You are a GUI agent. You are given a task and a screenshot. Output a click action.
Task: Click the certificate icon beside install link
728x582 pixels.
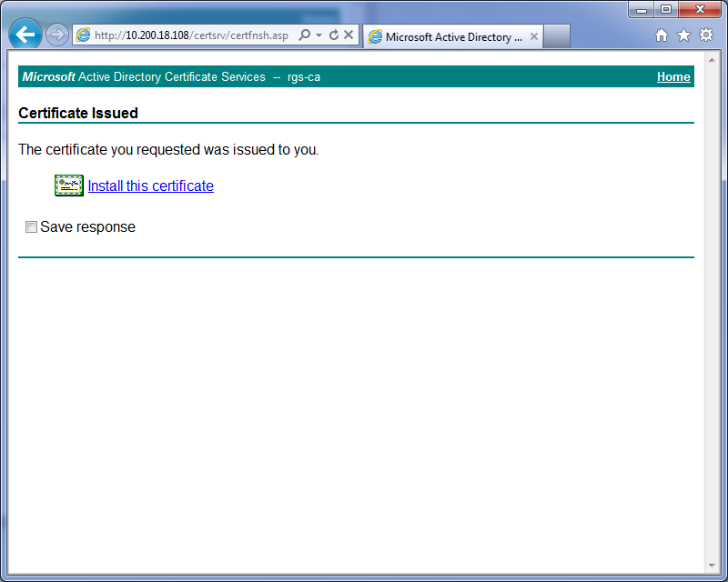click(x=69, y=186)
